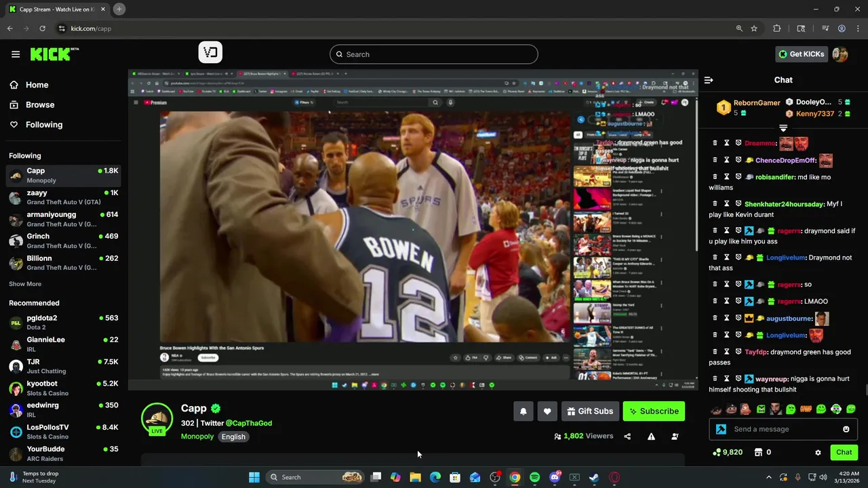Open profile avatar menu top right
This screenshot has width=868, height=488.
(840, 54)
